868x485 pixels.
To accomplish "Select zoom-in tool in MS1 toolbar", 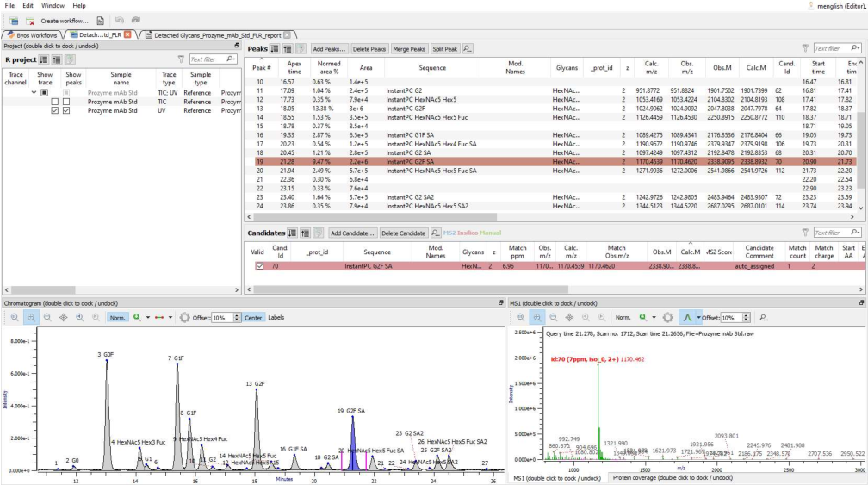I will point(537,317).
